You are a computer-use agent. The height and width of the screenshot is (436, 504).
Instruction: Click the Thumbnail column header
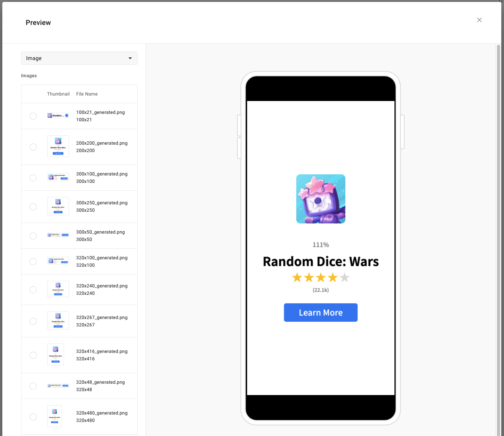click(x=58, y=94)
